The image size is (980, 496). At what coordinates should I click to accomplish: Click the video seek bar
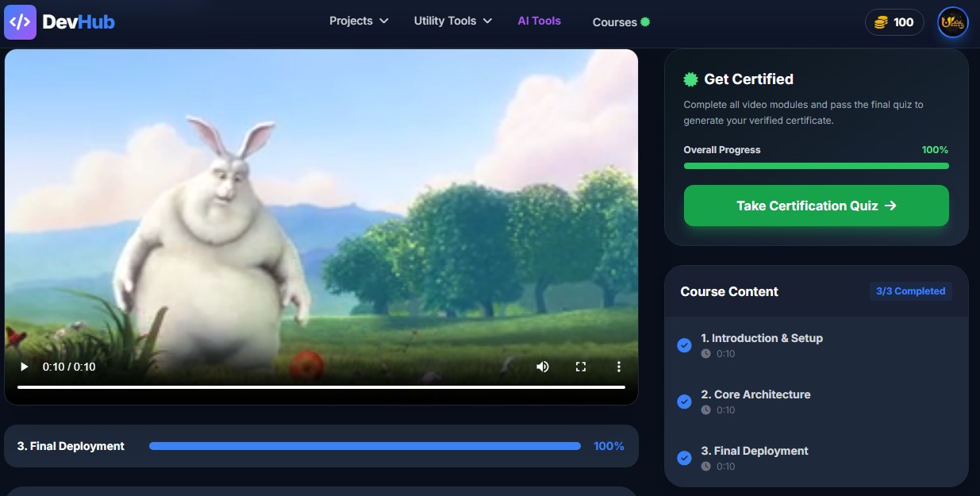click(x=321, y=387)
